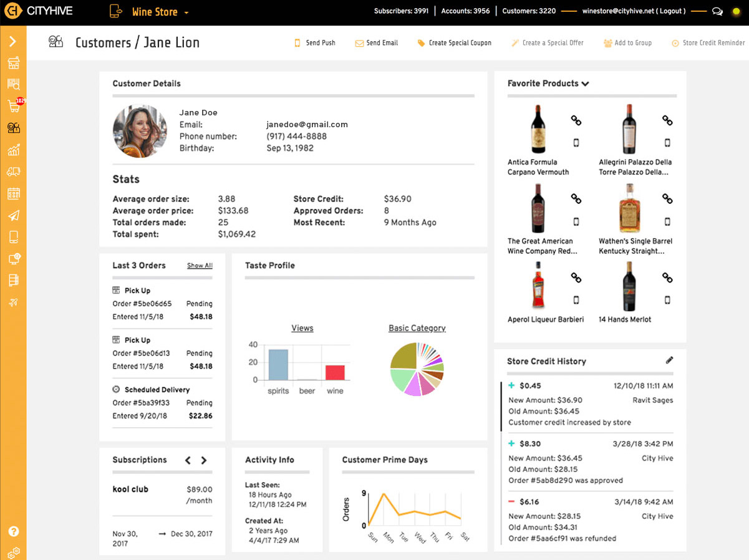Click link icon next to Antica Formula
This screenshot has height=560, width=749.
coord(576,120)
